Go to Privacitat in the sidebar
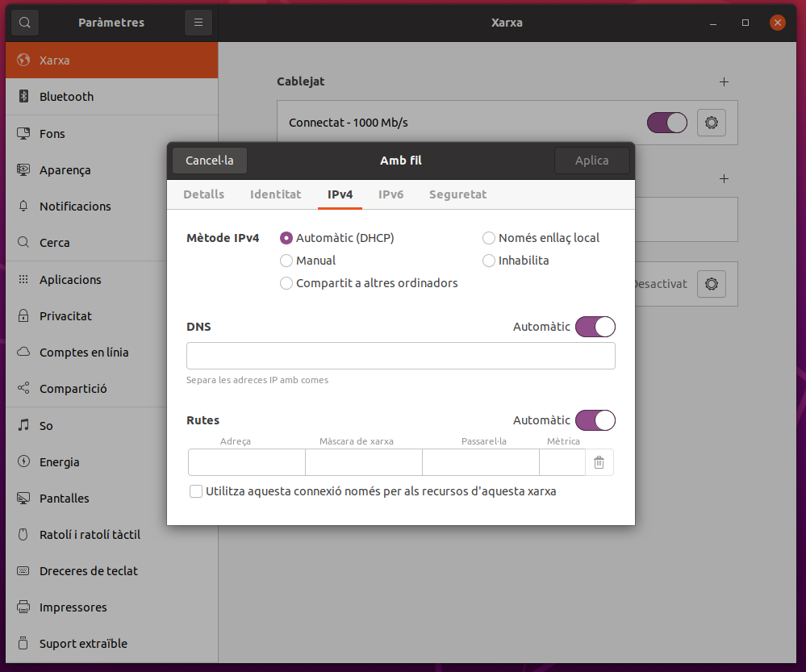The image size is (806, 672). click(65, 316)
